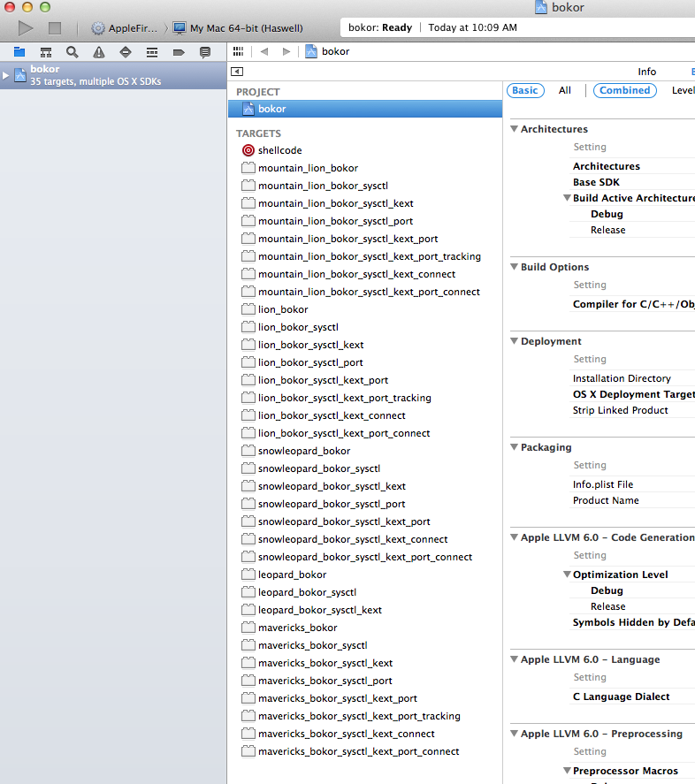
Task: Switch to the Info tab
Action: tap(646, 72)
